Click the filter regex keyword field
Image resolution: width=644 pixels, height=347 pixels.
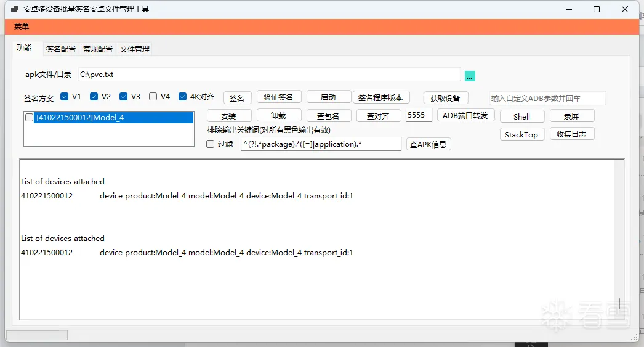(321, 144)
